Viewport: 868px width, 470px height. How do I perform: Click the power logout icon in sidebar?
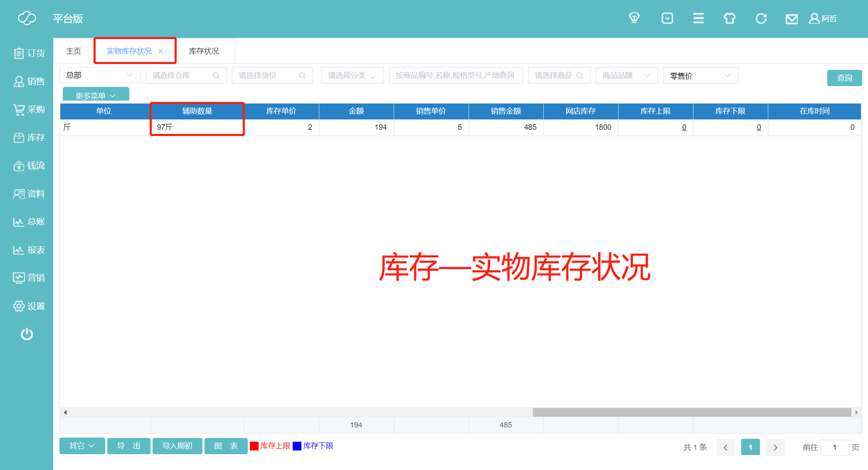(27, 334)
